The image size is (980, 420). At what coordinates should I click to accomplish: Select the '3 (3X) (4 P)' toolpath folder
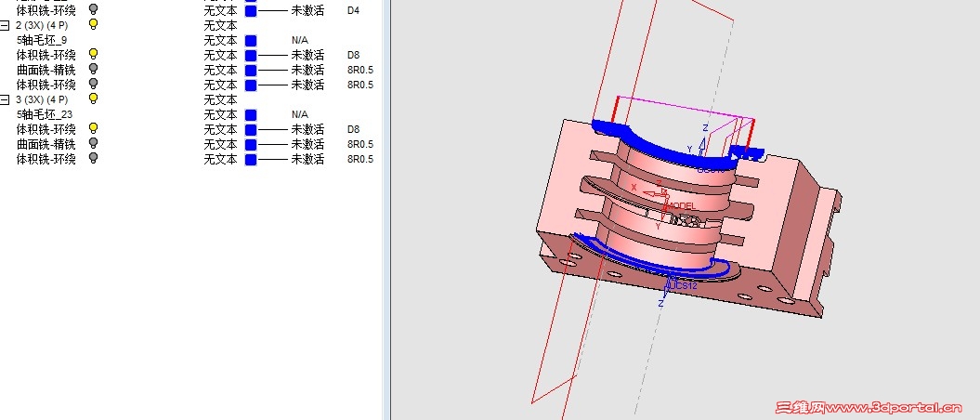pos(42,100)
